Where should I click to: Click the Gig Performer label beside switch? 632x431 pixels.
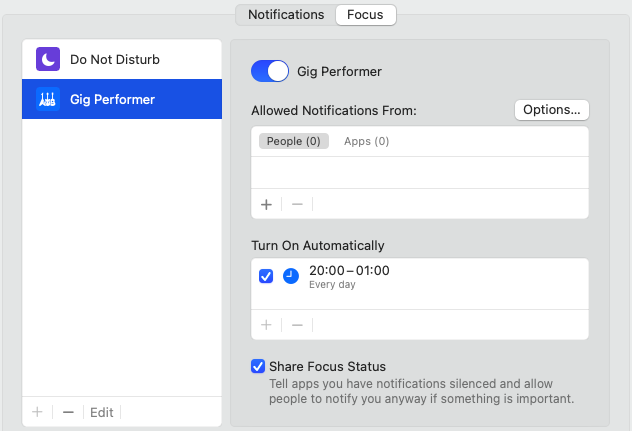pos(339,72)
